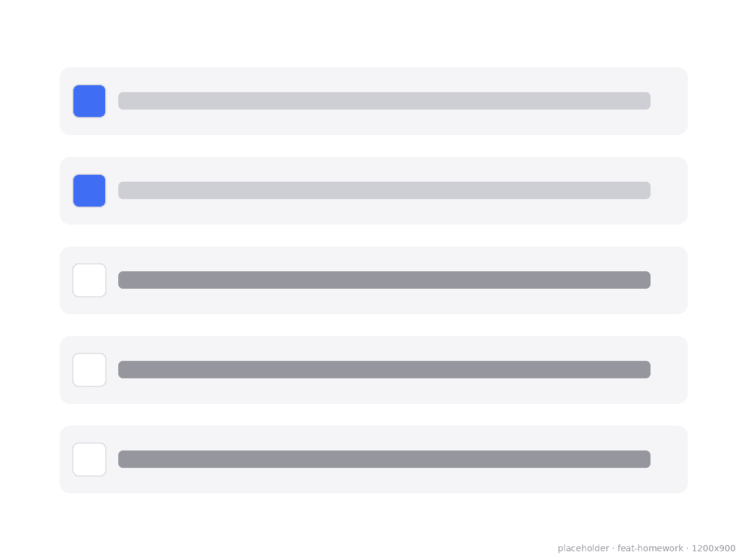Click the fourth list card's empty right padding

[x=669, y=370]
